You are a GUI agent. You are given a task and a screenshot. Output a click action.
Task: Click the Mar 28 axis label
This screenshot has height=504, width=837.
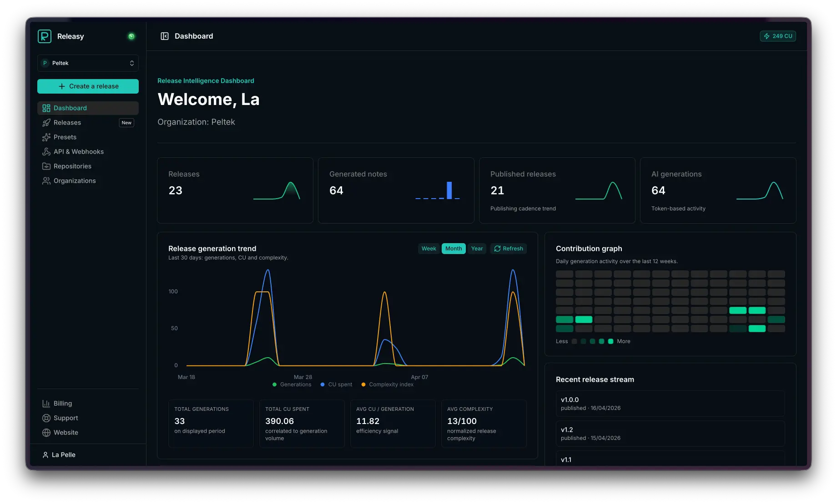pos(303,377)
